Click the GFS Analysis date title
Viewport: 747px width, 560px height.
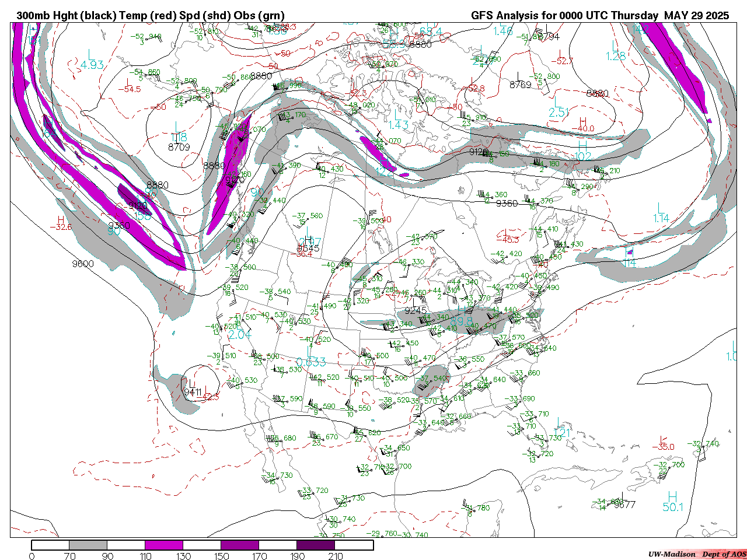tap(600, 16)
